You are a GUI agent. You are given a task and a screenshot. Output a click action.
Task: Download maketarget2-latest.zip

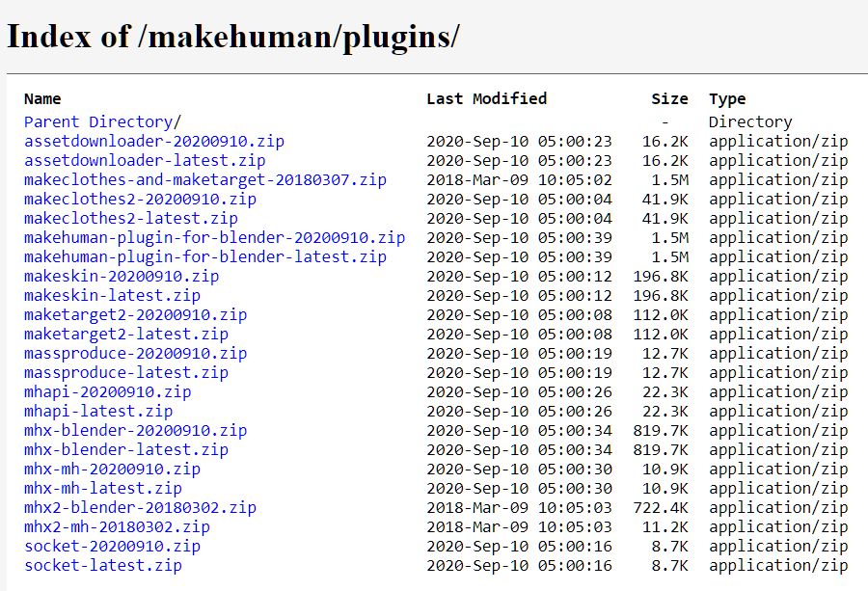pyautogui.click(x=126, y=335)
